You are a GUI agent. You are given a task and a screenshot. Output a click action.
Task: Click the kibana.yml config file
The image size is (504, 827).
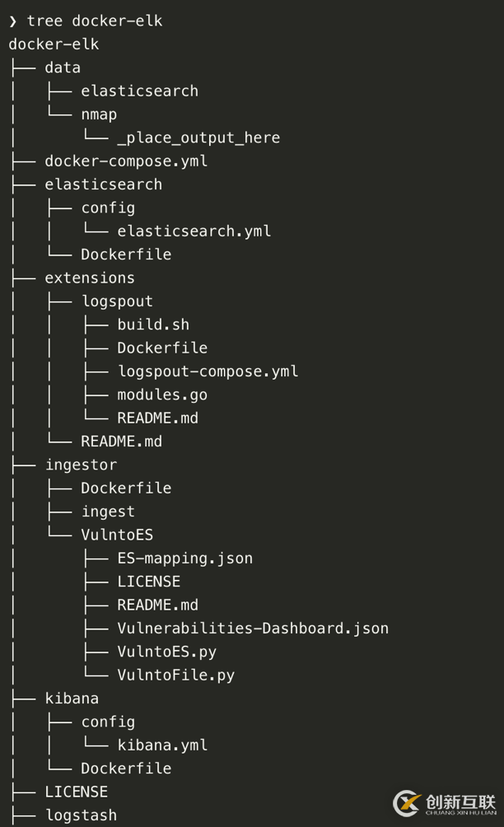[162, 745]
